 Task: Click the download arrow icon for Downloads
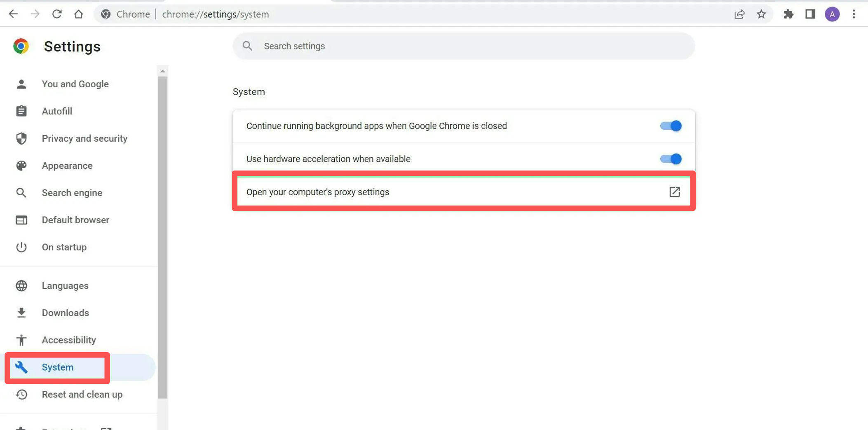tap(21, 313)
